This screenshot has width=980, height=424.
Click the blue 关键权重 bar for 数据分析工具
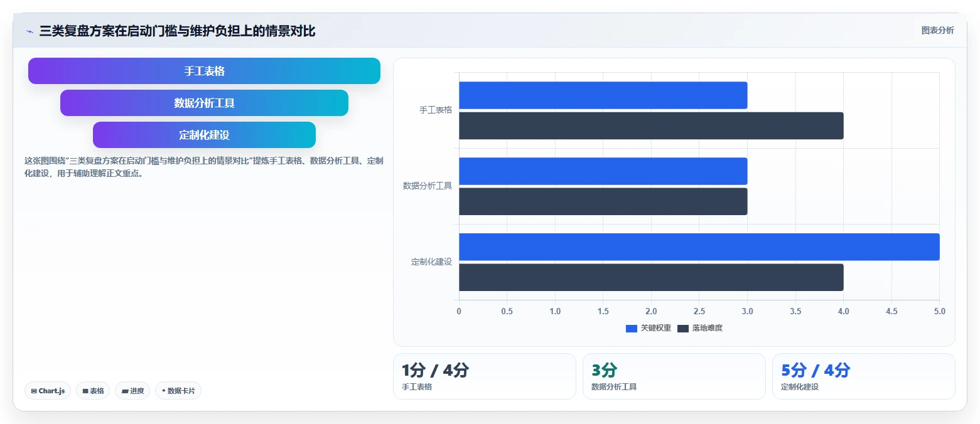(603, 171)
